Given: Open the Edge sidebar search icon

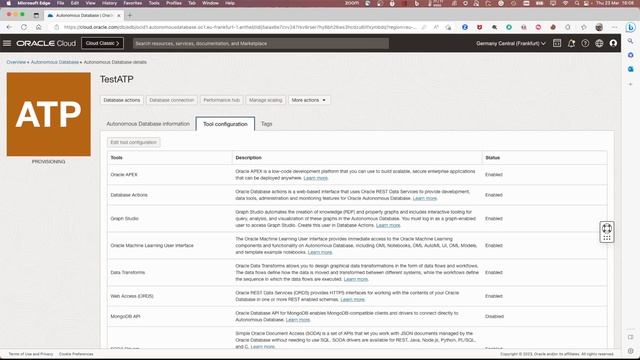Looking at the screenshot, I should click(631, 41).
